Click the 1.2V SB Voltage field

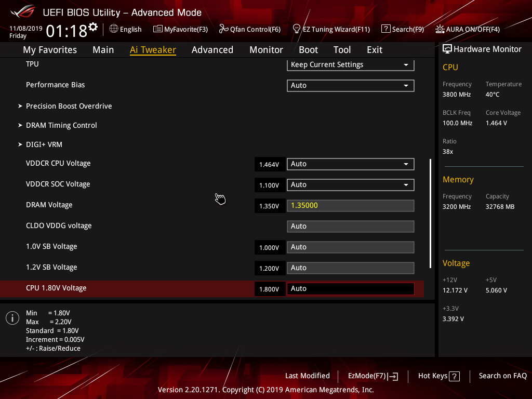click(x=351, y=268)
